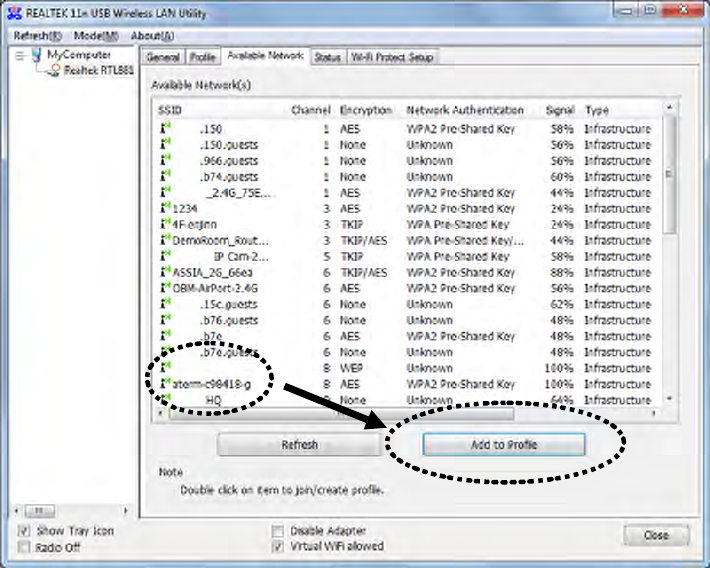Select the ASSIA_2G_66ea network row
This screenshot has width=710, height=568.
point(406,272)
